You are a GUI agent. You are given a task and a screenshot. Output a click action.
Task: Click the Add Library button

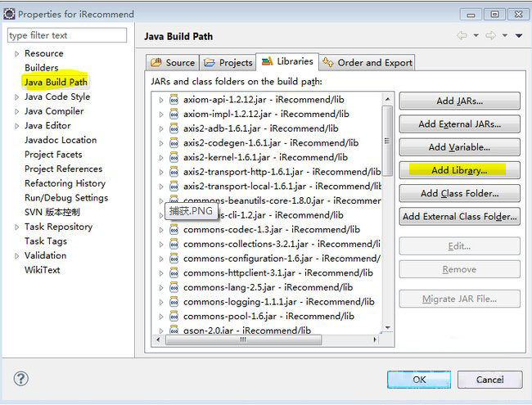pyautogui.click(x=459, y=170)
